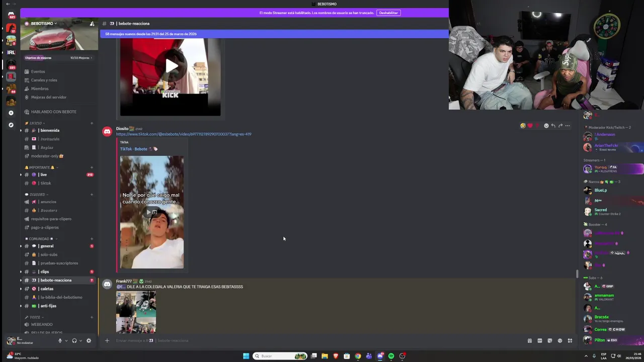Viewport: 644px width, 362px height.
Task: Open Discover servers compass icon
Action: tap(11, 125)
